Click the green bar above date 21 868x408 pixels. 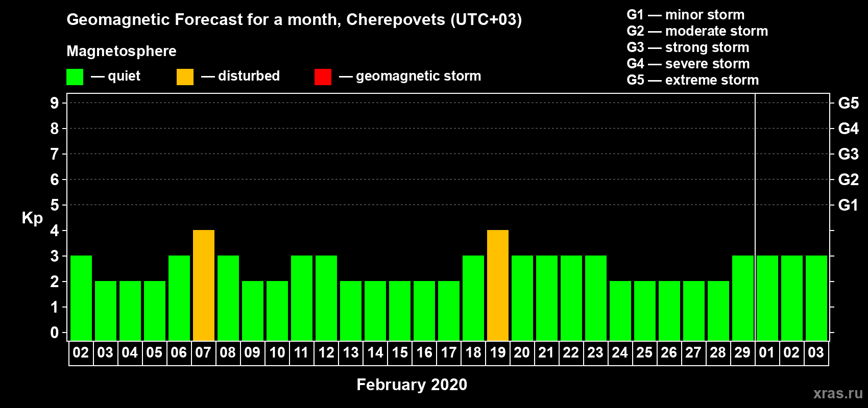pyautogui.click(x=547, y=298)
